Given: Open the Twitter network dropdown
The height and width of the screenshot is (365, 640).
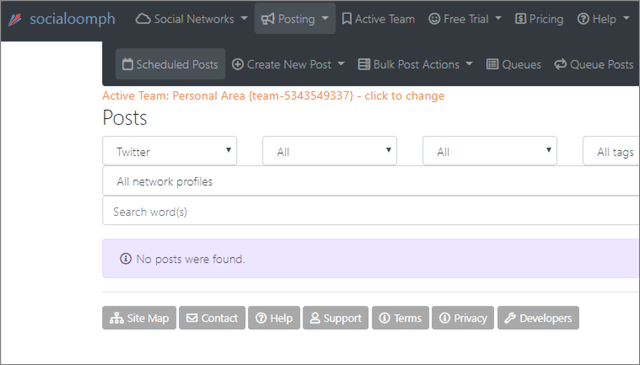Looking at the screenshot, I should tap(169, 151).
